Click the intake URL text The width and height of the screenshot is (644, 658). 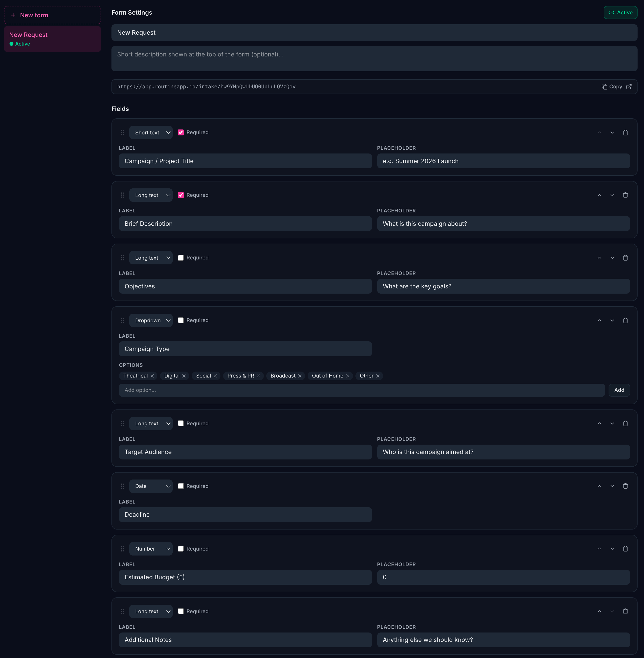[206, 87]
